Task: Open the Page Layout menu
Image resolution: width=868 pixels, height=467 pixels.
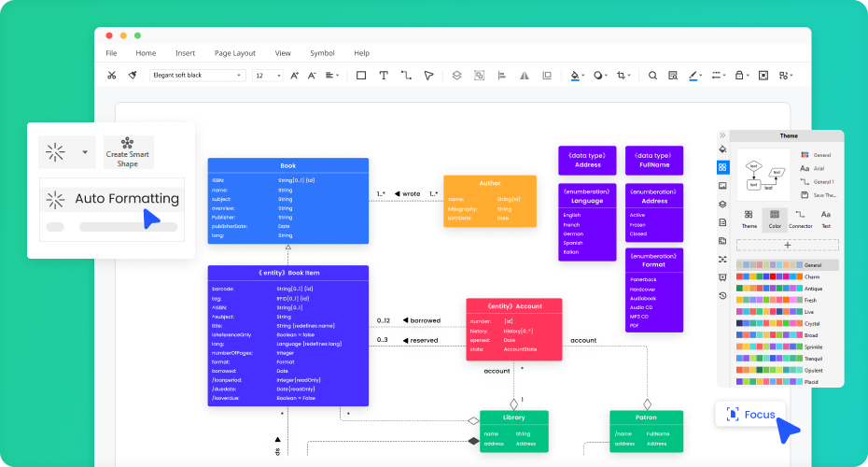Action: [234, 53]
